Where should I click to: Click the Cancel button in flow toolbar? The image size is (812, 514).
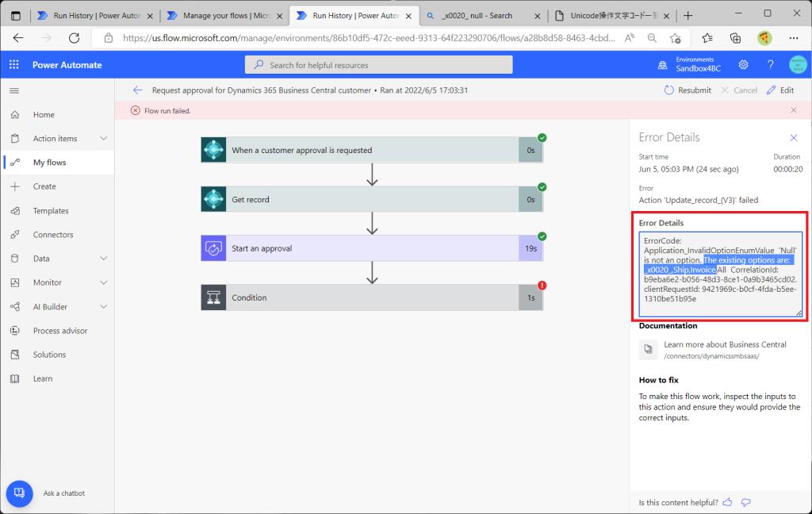[739, 90]
